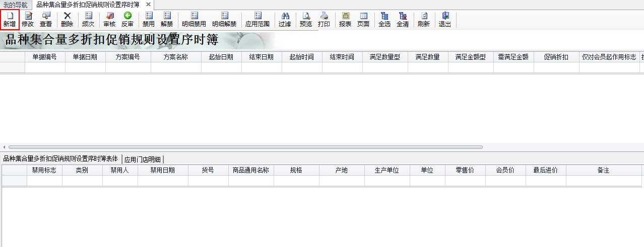Click the left arrow of horizontal scrollbar
Viewport: 644px width, 247px height.
click(x=3, y=147)
